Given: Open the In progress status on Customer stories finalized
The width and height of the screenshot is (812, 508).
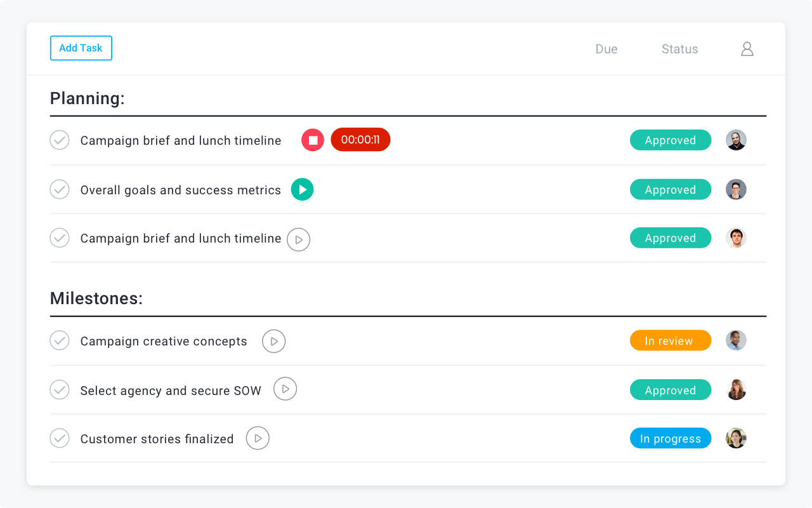Looking at the screenshot, I should pos(671,438).
